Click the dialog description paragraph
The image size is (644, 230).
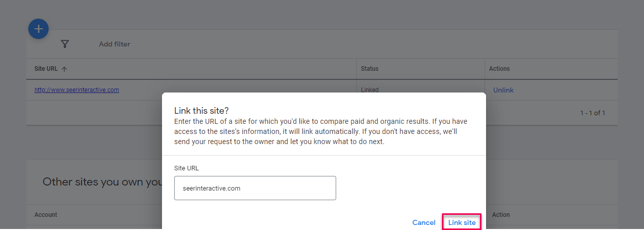[320, 131]
